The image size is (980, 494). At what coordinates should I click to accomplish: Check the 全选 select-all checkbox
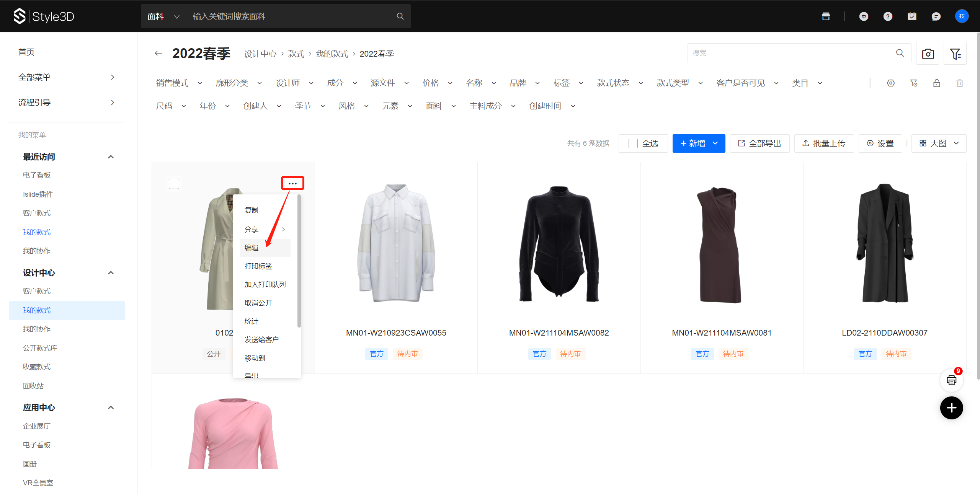(633, 143)
